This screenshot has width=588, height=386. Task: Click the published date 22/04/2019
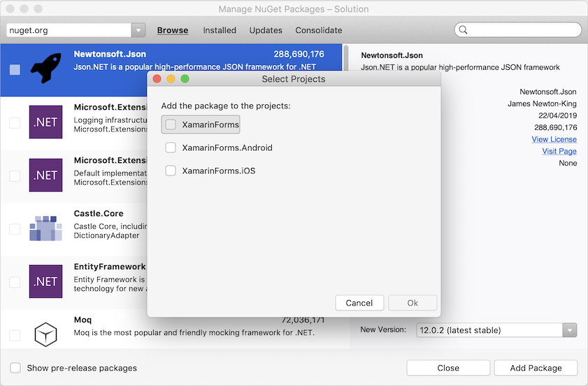click(558, 115)
